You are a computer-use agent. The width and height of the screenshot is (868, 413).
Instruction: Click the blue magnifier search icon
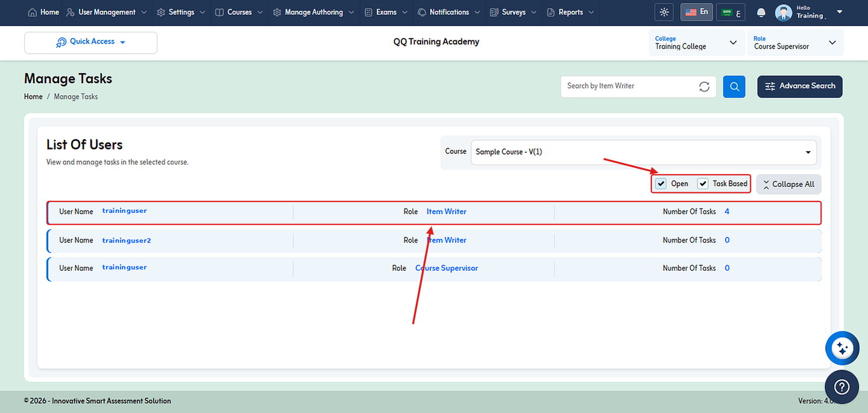coord(734,86)
